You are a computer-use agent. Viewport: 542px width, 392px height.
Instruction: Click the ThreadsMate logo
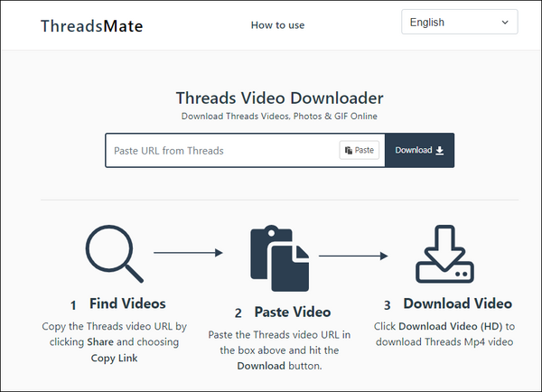pos(91,25)
